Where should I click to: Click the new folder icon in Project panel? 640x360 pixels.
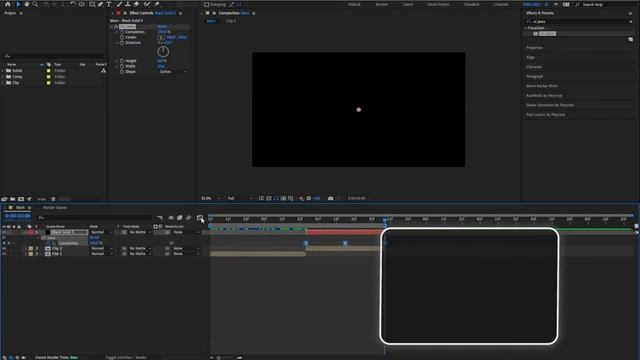click(13, 199)
